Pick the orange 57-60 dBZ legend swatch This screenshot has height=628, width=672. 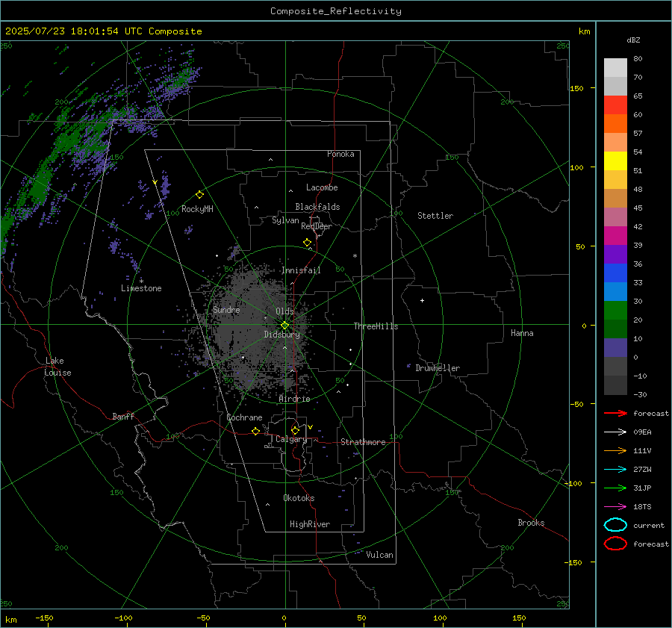pyautogui.click(x=615, y=124)
